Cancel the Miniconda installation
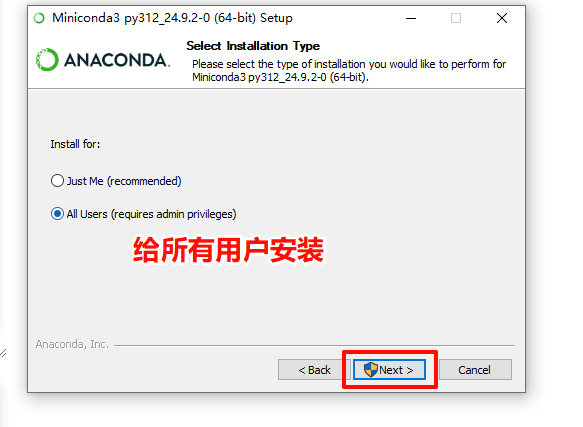Screen dimensions: 583x427 point(475,370)
